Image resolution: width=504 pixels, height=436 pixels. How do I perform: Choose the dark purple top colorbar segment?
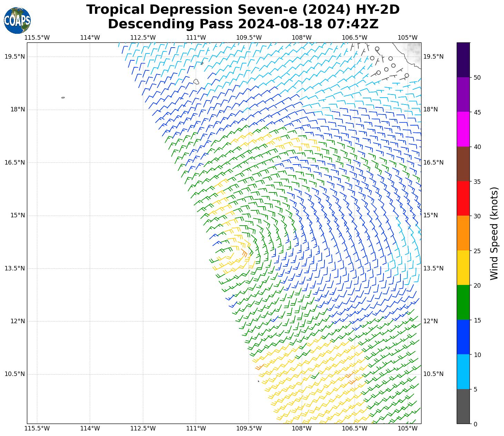463,60
